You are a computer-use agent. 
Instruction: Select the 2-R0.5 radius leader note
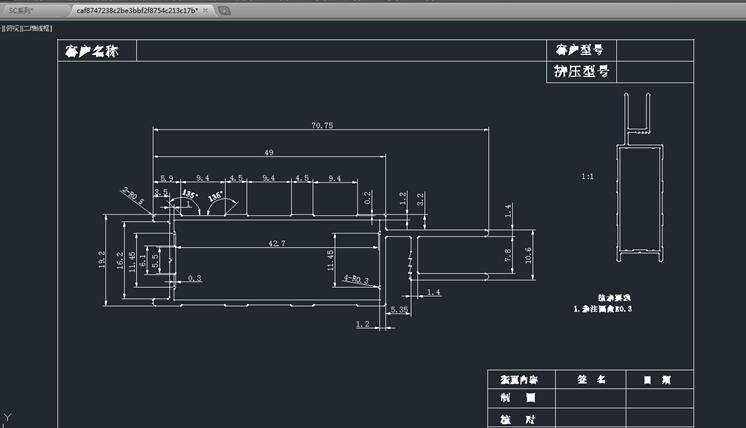point(132,195)
